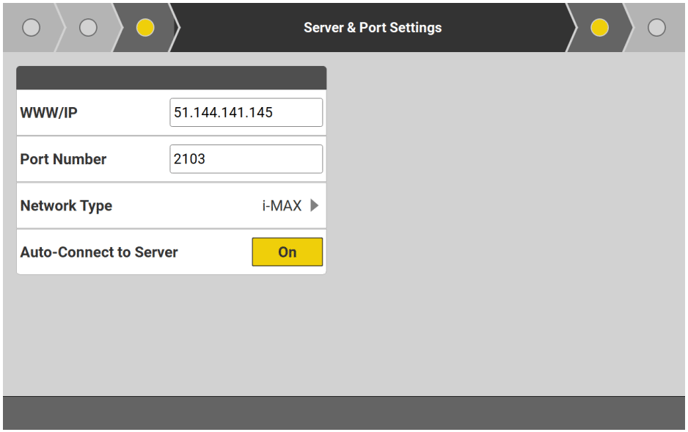Click the Server & Port Settings title

372,28
